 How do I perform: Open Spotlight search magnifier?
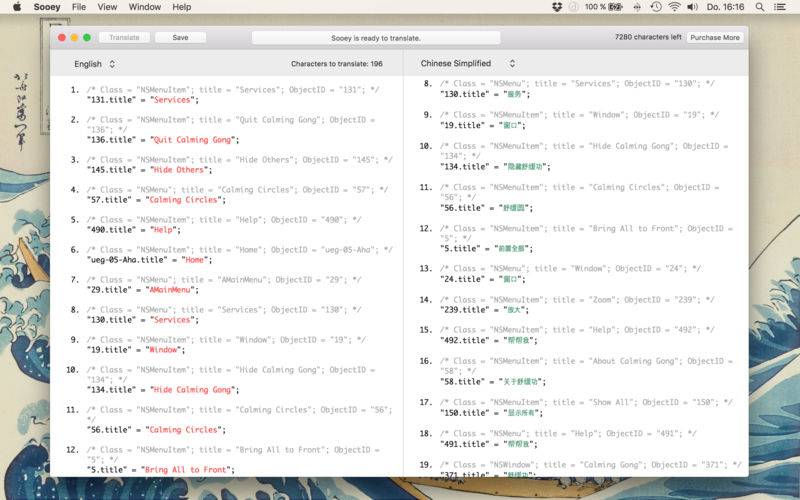(x=760, y=7)
